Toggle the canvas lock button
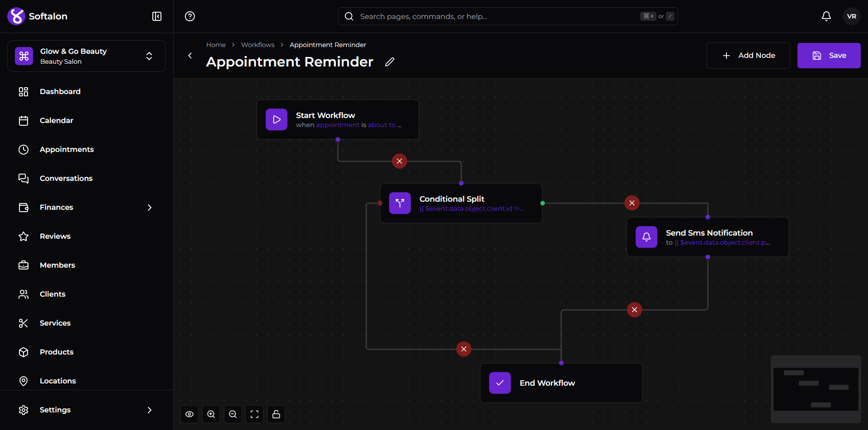 [x=276, y=414]
